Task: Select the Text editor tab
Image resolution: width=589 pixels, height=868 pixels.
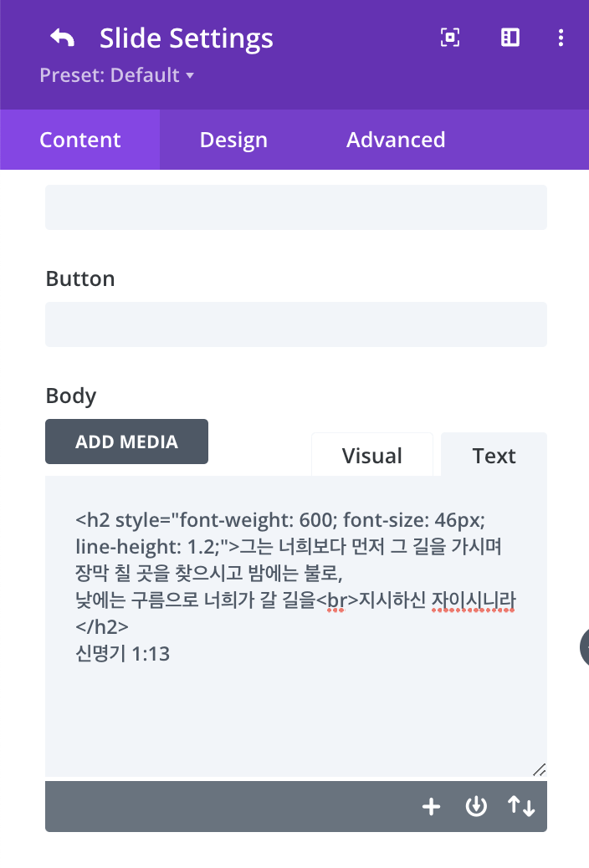Action: click(x=494, y=455)
